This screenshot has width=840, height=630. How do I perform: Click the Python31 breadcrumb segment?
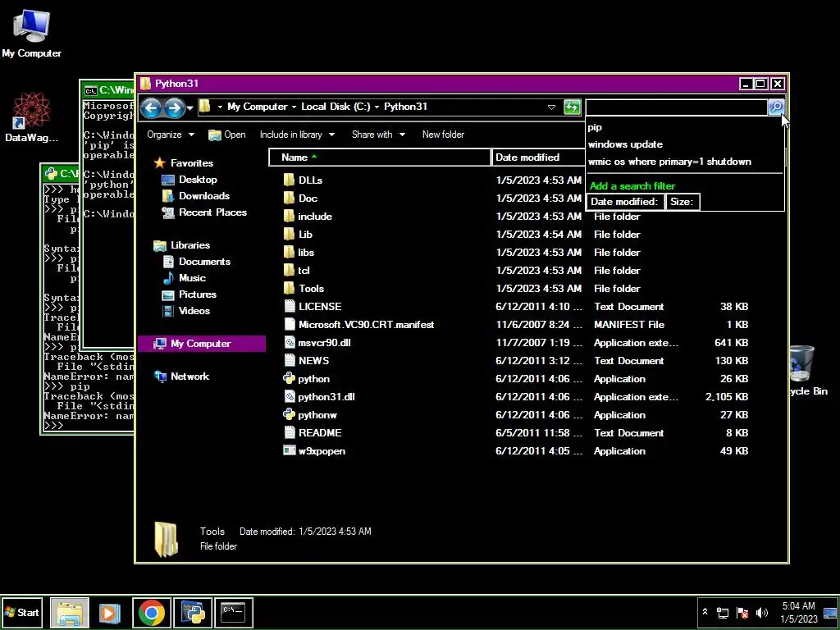click(x=405, y=107)
